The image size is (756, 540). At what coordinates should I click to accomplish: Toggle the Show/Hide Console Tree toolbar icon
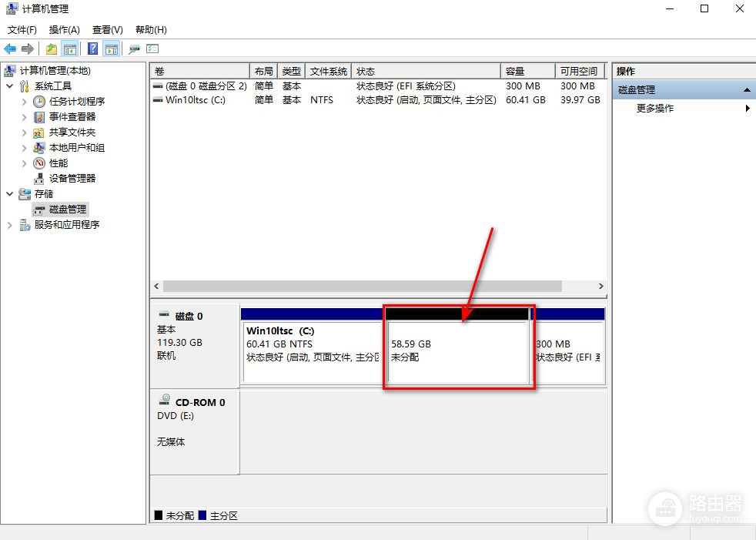point(70,49)
